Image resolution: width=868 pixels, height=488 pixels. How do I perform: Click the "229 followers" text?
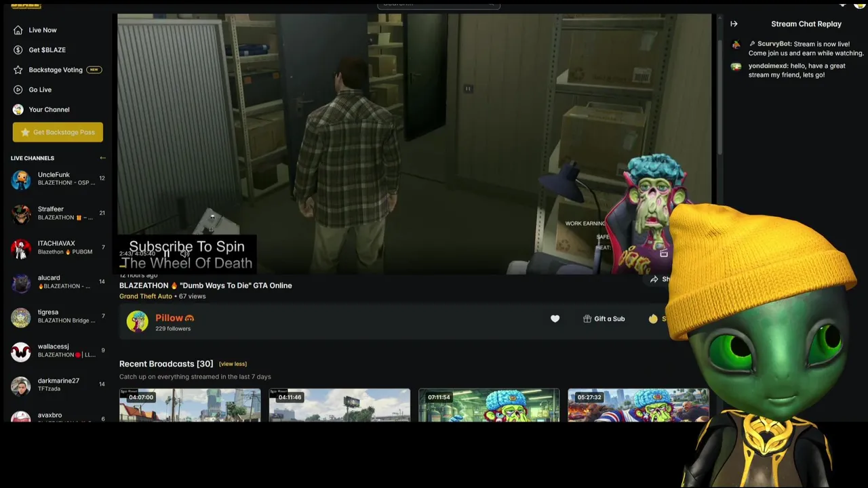[x=173, y=329]
